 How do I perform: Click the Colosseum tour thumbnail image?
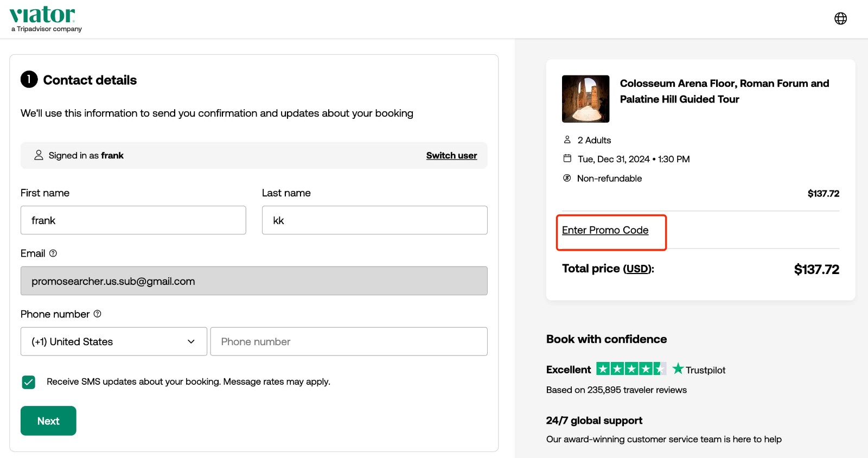pyautogui.click(x=585, y=98)
